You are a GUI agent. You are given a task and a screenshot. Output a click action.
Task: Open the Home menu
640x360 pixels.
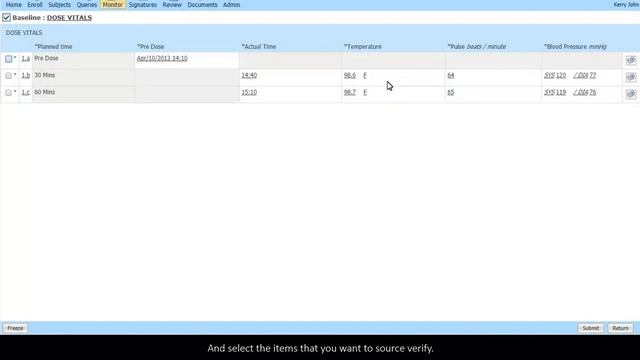(x=13, y=5)
